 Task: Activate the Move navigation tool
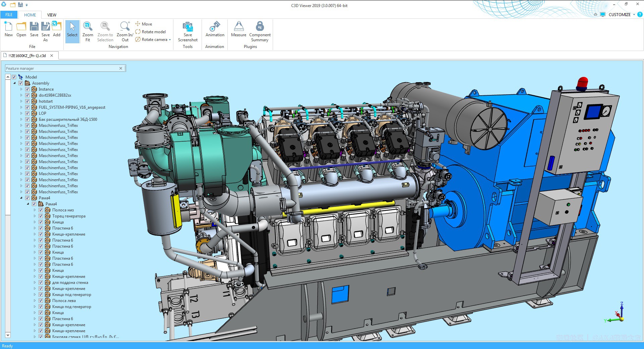pyautogui.click(x=146, y=24)
